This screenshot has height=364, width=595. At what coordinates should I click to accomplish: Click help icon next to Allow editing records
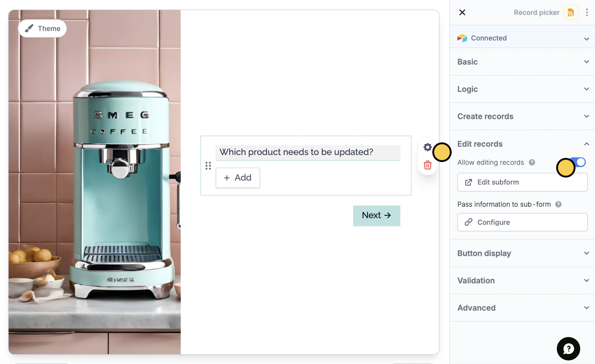[532, 162]
